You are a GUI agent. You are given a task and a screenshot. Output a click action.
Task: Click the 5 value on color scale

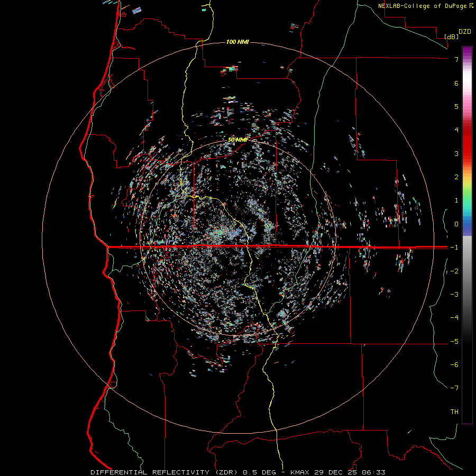(456, 106)
